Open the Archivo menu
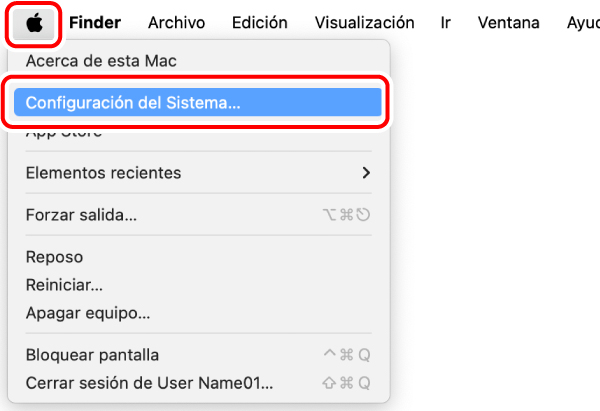The image size is (600, 411). 176,22
